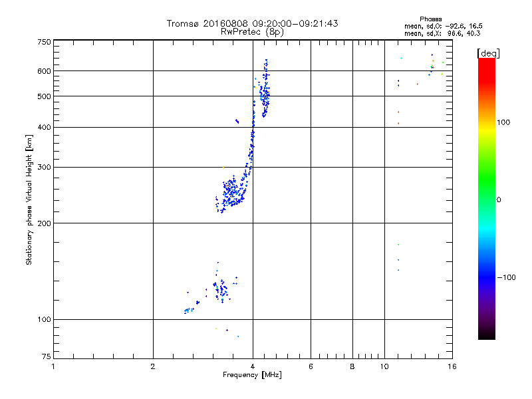The image size is (532, 399).
Task: Click the plot title "Tromsø 20160808 09:20:00-09:21:43"
Action: coord(252,23)
